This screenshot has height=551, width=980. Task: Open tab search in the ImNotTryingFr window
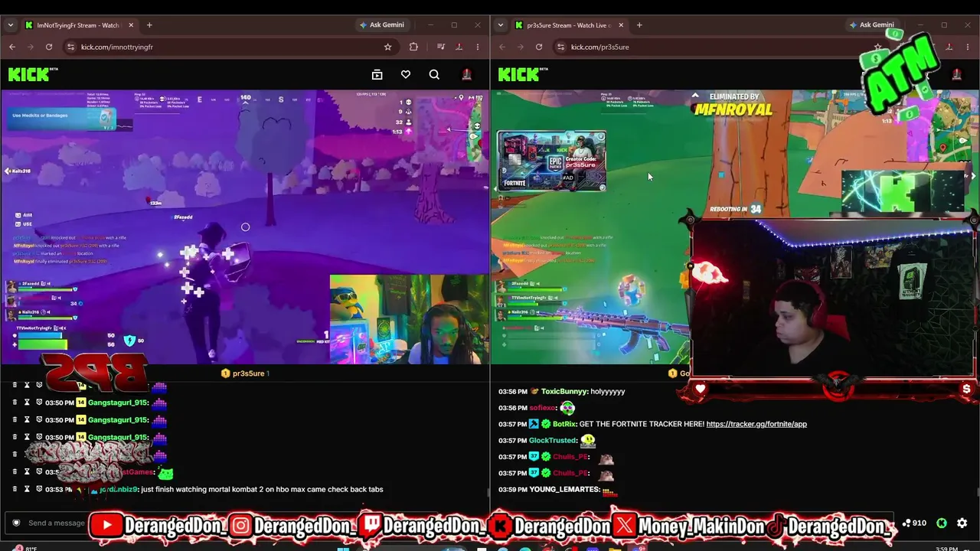tap(11, 25)
